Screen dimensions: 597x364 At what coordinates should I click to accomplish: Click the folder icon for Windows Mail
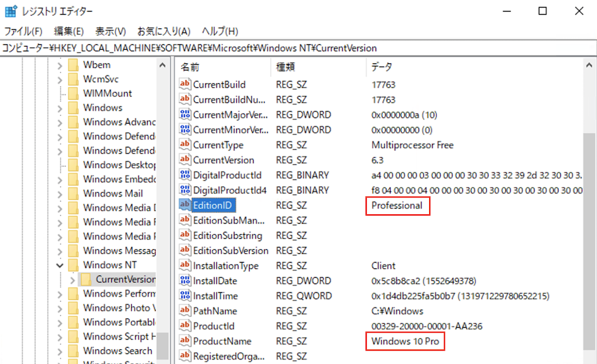[73, 193]
